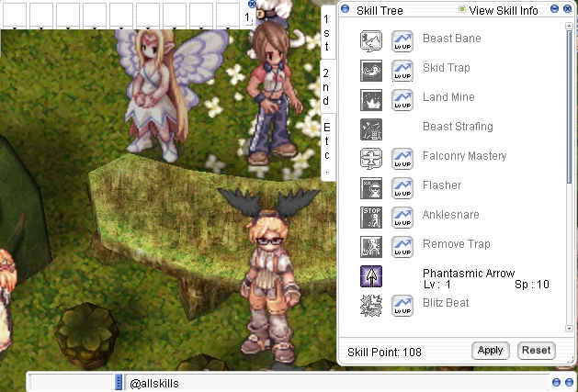Click the Skill Tree scrollbar thumb
The width and height of the screenshot is (578, 392).
point(569,106)
